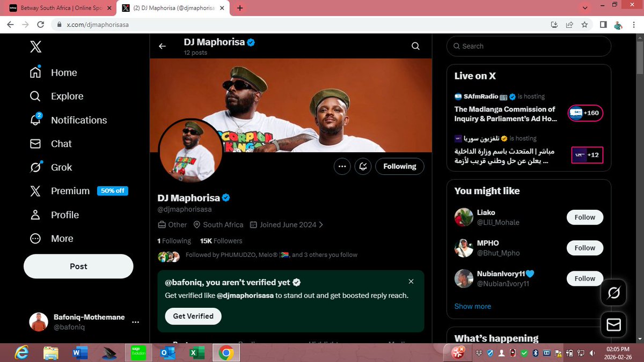The image size is (644, 362).
Task: Open Word from the taskbar
Action: point(80,353)
